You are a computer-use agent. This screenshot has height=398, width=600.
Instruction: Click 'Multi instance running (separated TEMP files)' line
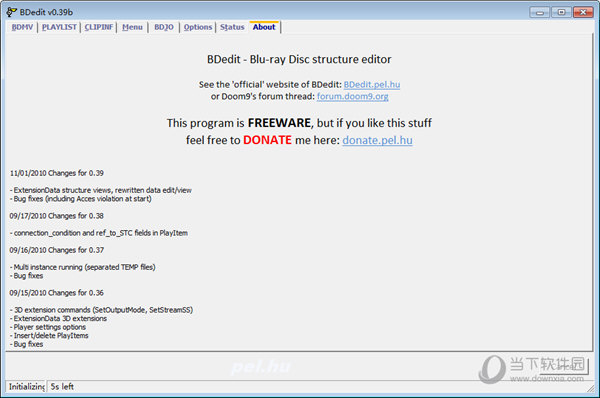83,267
